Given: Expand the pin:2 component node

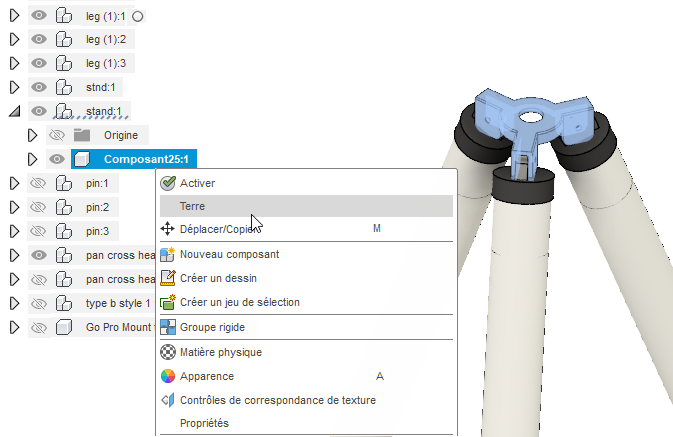Looking at the screenshot, I should [x=14, y=208].
